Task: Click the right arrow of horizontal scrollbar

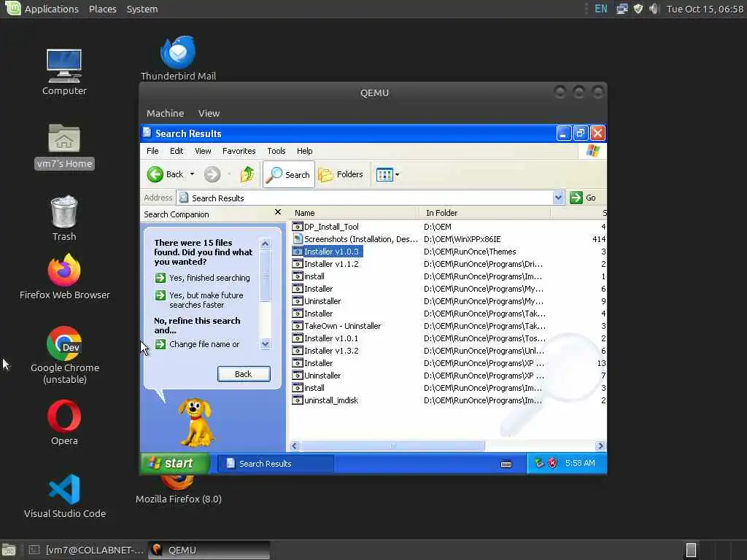Action: [600, 446]
